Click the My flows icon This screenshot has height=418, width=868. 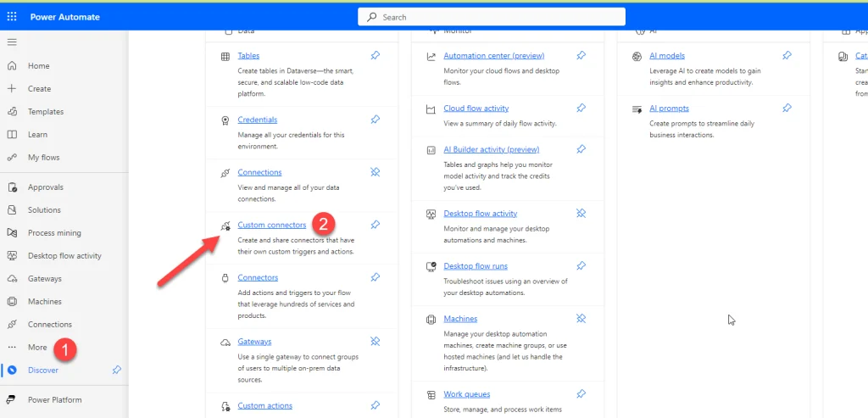click(12, 157)
